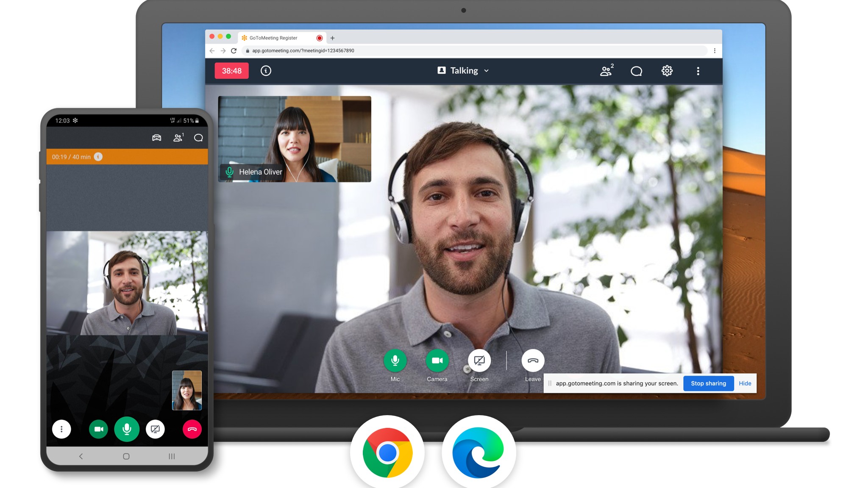Click the Leave call button on laptop
Screen dimensions: 868x488
533,360
